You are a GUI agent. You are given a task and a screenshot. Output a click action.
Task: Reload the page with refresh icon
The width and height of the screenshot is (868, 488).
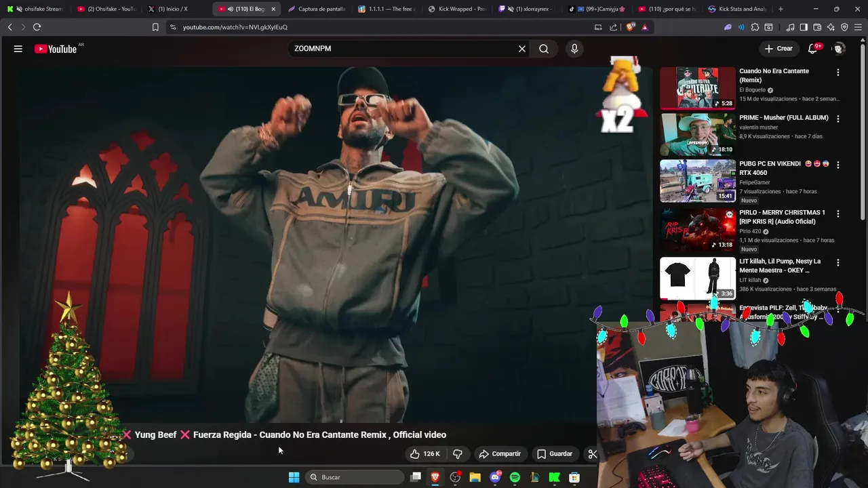tap(37, 27)
